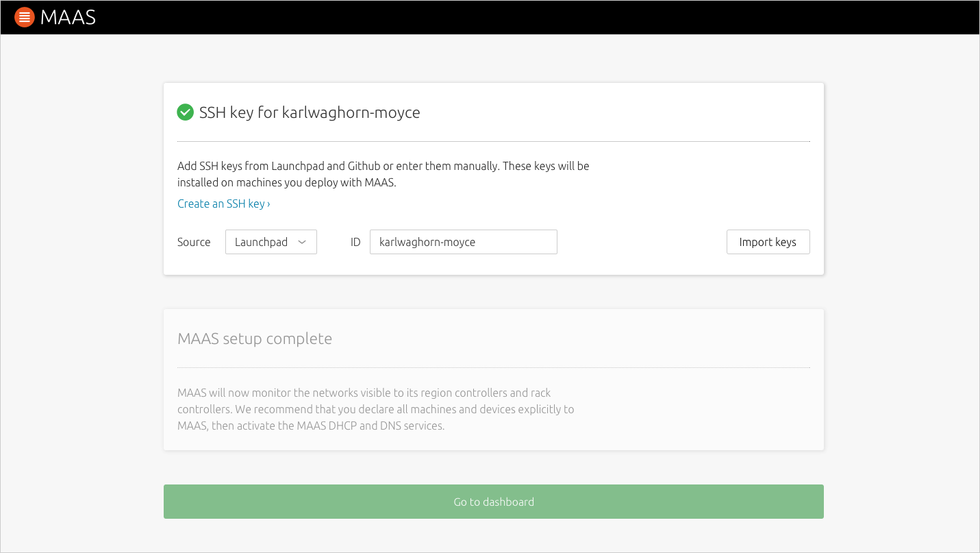Click the green success checkmark icon
Screen dimensions: 980x553
[x=185, y=112]
